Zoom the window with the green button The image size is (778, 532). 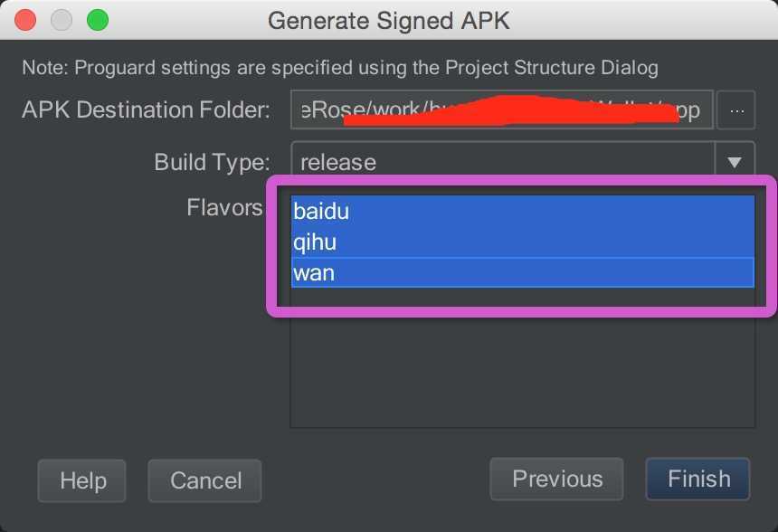pyautogui.click(x=97, y=19)
